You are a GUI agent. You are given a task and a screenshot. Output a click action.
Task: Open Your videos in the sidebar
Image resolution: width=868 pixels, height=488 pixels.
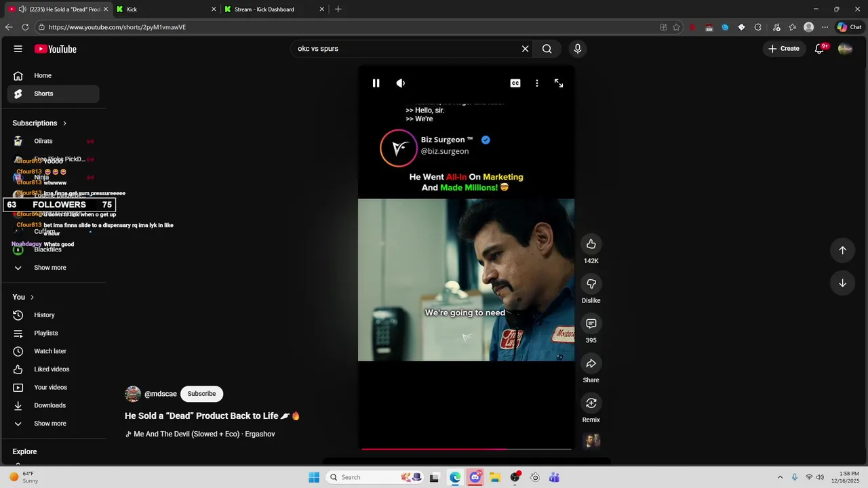pyautogui.click(x=53, y=388)
